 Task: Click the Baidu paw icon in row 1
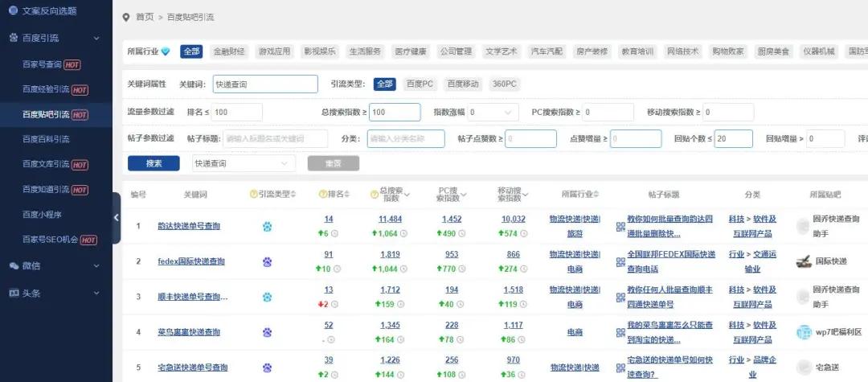267,227
